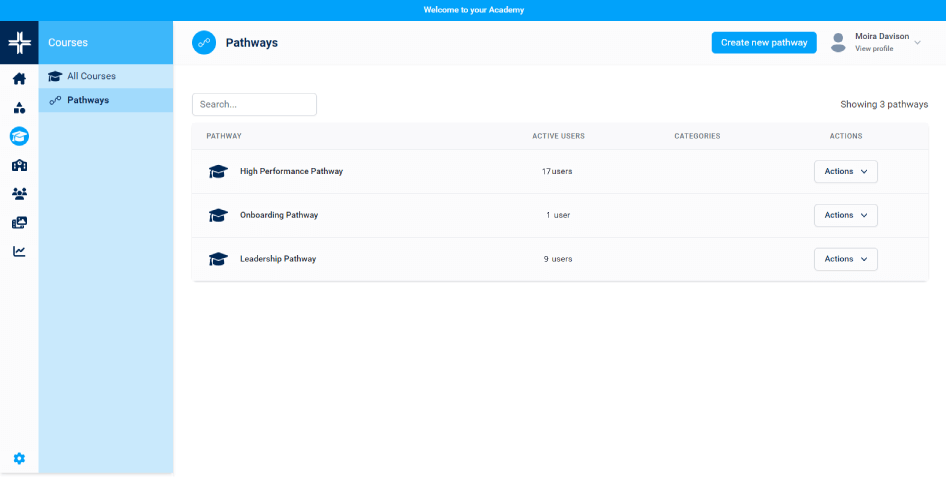Open settings via the gear icon

tap(19, 458)
